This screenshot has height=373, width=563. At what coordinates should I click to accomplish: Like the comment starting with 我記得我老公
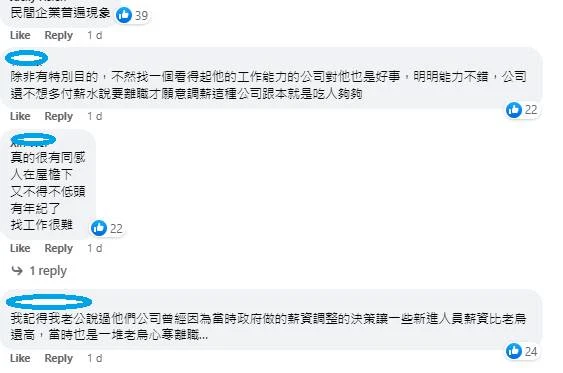[20, 358]
